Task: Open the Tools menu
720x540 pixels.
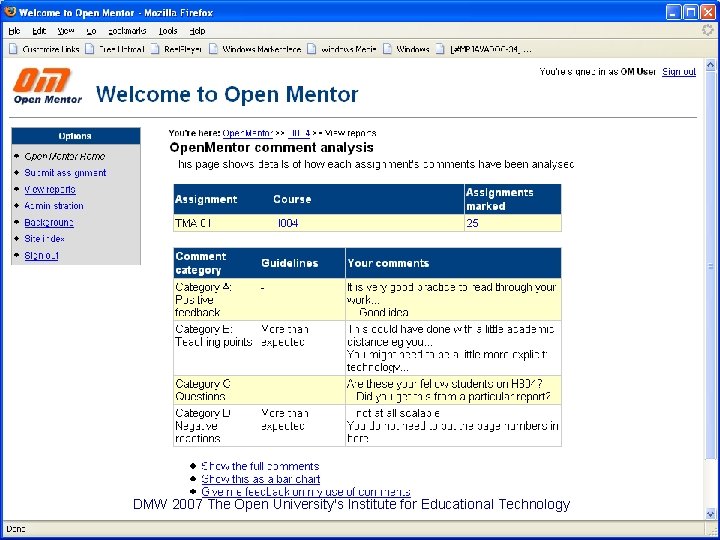Action: pyautogui.click(x=168, y=31)
